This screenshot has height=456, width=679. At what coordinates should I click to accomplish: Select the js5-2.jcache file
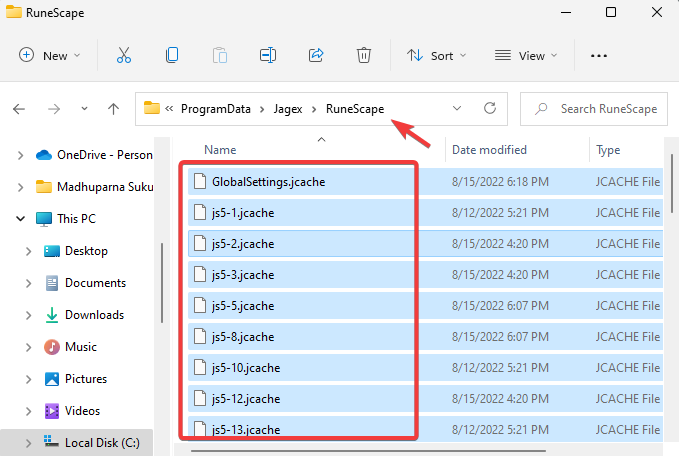coord(425,244)
